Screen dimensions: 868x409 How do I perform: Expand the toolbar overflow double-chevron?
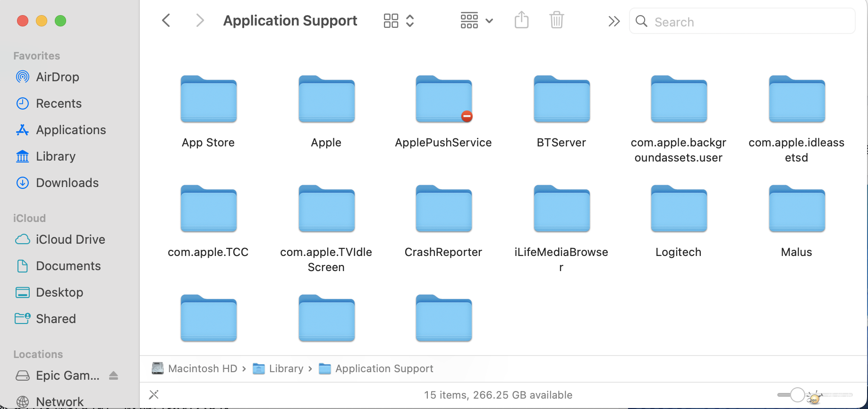coord(613,21)
